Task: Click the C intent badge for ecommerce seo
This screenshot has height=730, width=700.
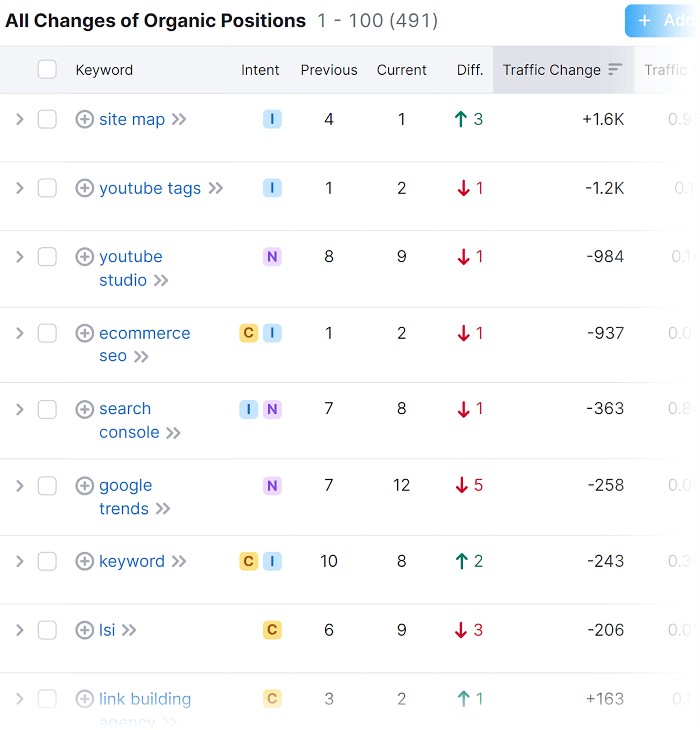Action: pyautogui.click(x=249, y=333)
